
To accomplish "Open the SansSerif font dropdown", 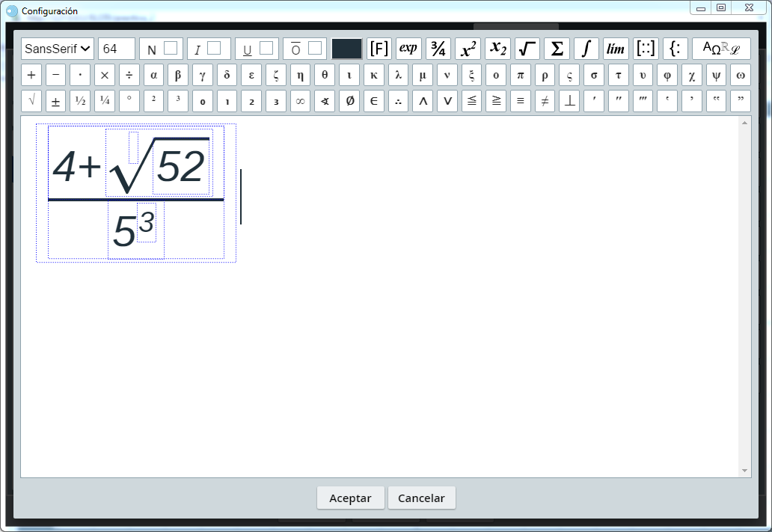I will (58, 49).
